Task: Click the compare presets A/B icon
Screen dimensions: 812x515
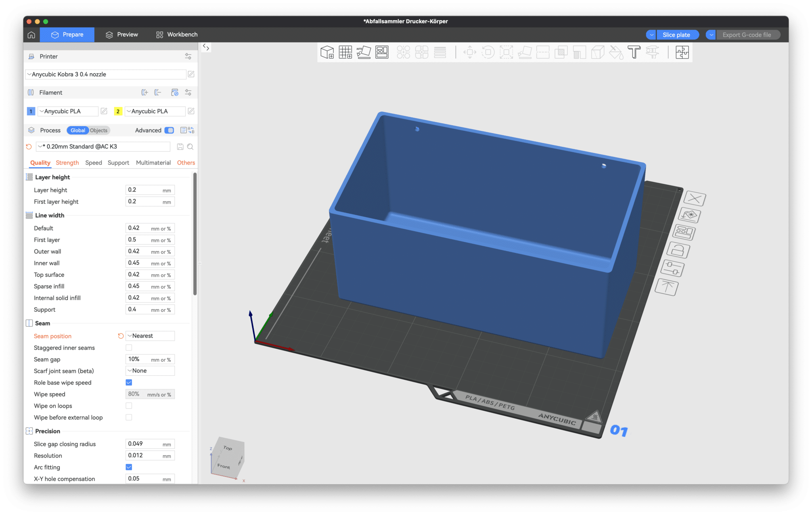Action: (x=191, y=130)
